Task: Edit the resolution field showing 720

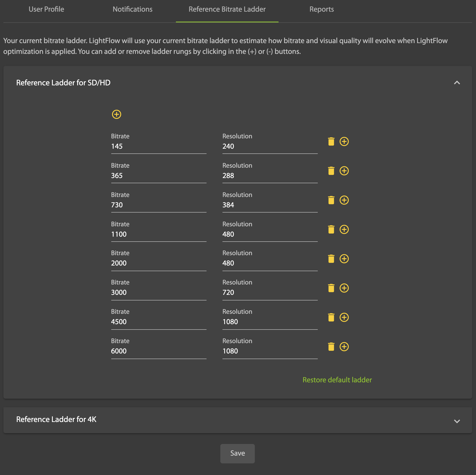Action: pos(270,292)
